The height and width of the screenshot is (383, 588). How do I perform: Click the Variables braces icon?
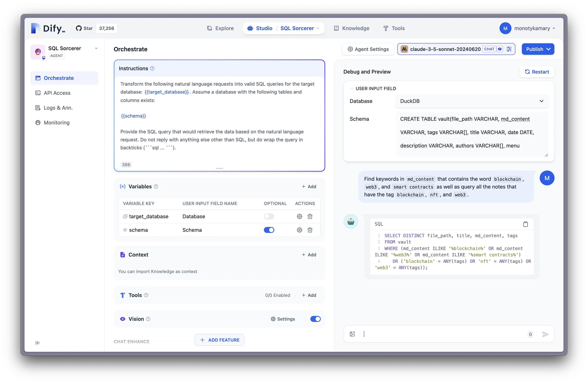coord(122,186)
